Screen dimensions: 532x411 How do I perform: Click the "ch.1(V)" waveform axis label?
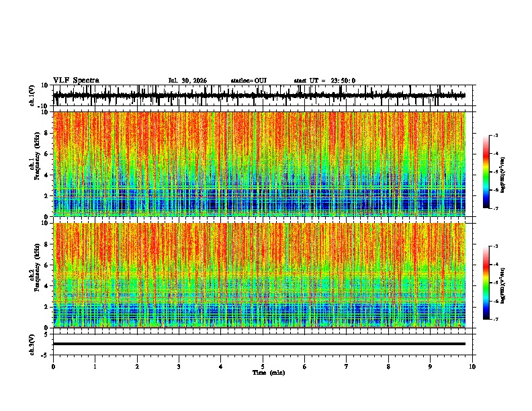point(32,95)
